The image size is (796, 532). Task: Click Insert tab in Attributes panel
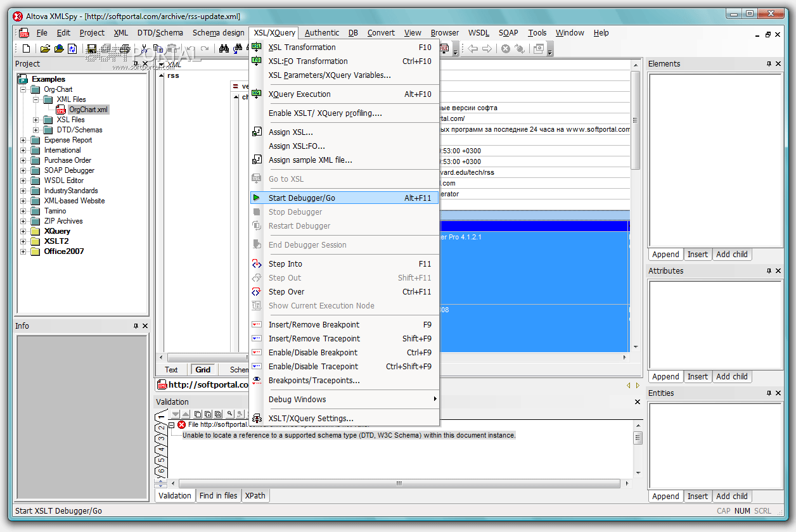[x=698, y=377]
